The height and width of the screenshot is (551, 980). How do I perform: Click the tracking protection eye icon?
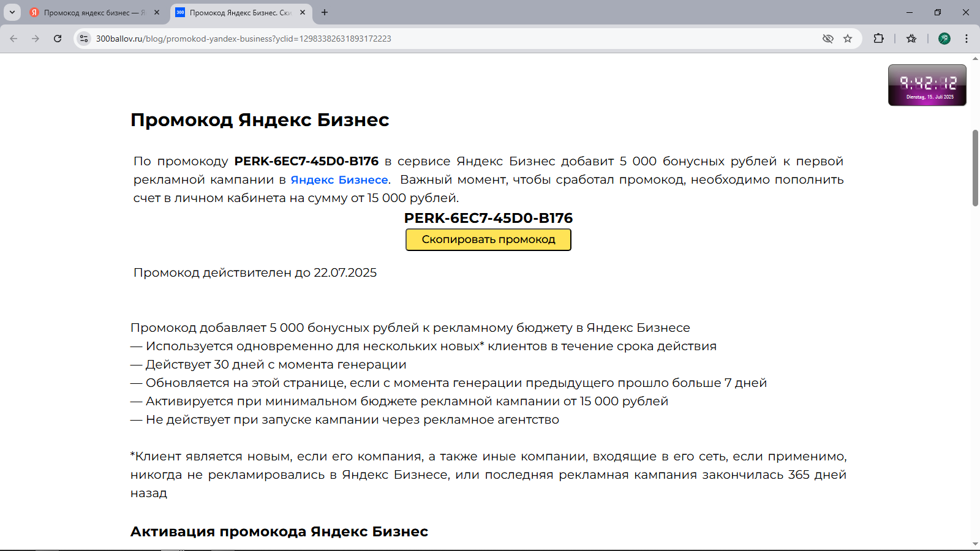828,39
